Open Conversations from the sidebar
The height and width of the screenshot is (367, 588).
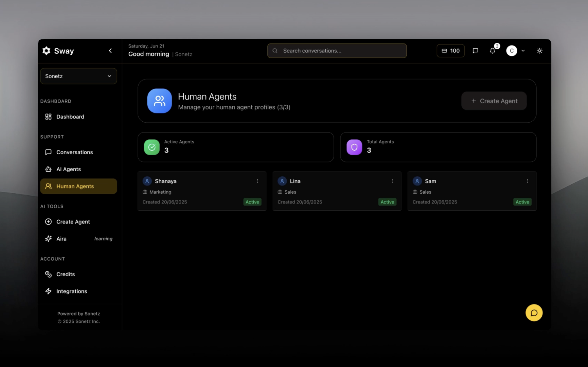74,152
